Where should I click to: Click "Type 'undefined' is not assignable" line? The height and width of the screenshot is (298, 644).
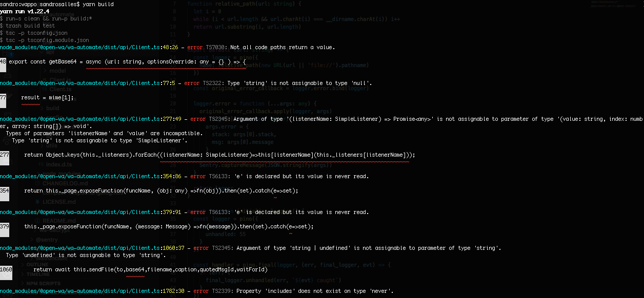click(86, 255)
